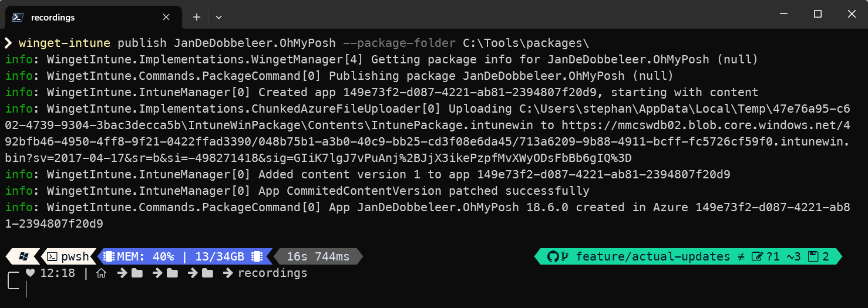Click the floppy disk staged changes icon
Screen dimensions: 868x308
click(813, 256)
